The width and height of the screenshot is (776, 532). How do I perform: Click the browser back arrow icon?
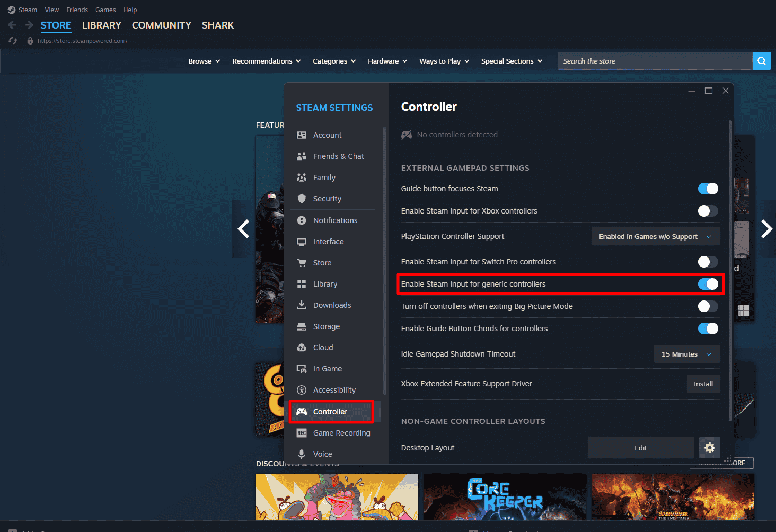pos(13,25)
